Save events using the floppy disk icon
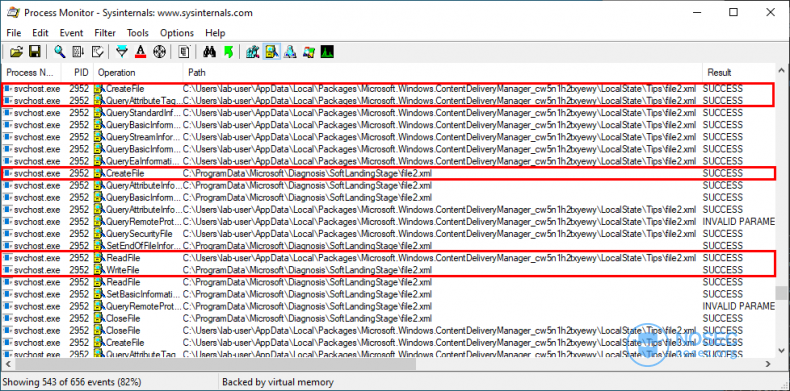This screenshot has height=391, width=790. [x=34, y=51]
